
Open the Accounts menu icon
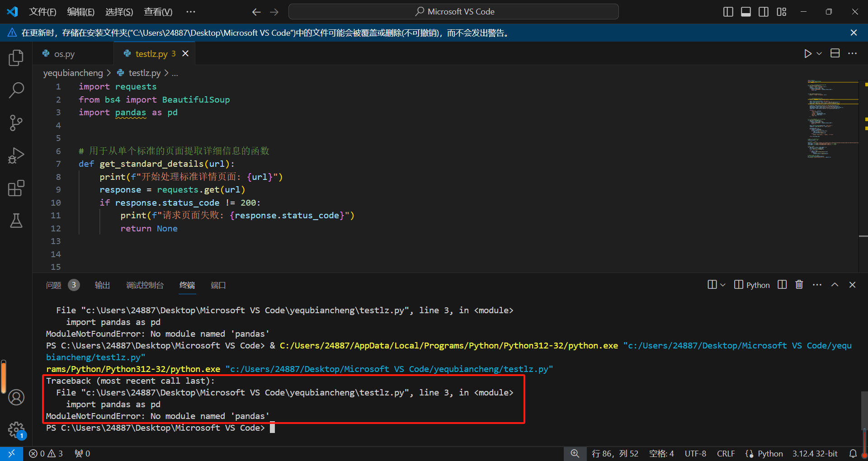[x=16, y=397]
